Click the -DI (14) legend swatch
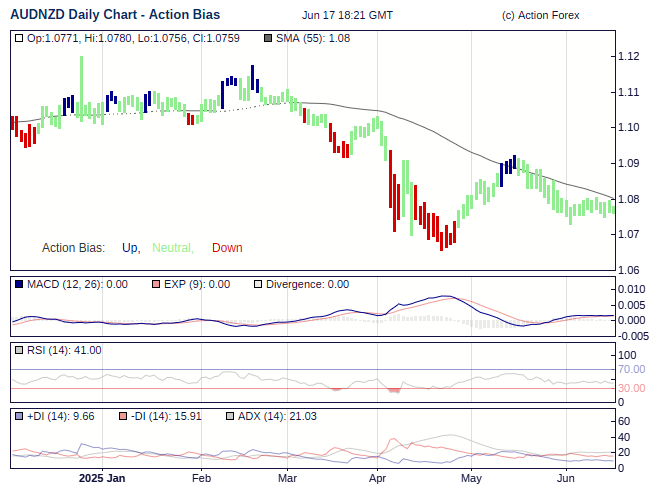The width and height of the screenshot is (650, 489). [x=123, y=416]
